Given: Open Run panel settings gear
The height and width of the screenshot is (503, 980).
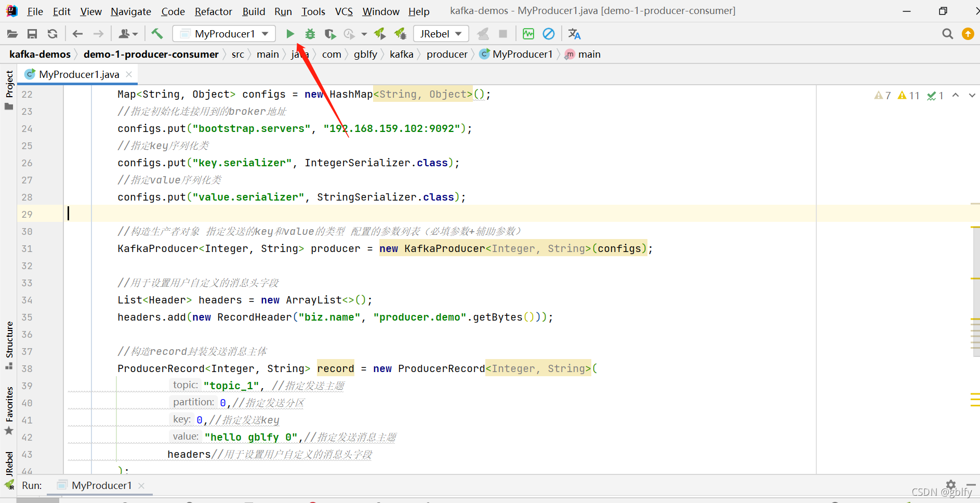Looking at the screenshot, I should 951,484.
